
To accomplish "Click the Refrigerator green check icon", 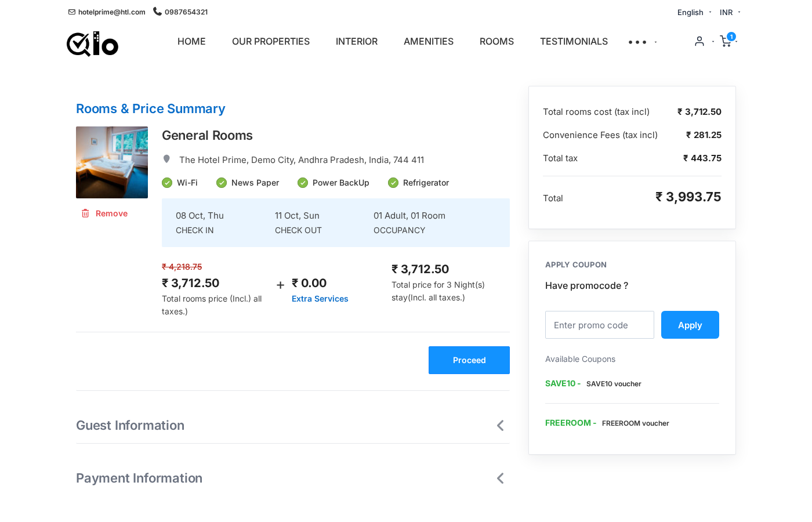I will (x=393, y=183).
